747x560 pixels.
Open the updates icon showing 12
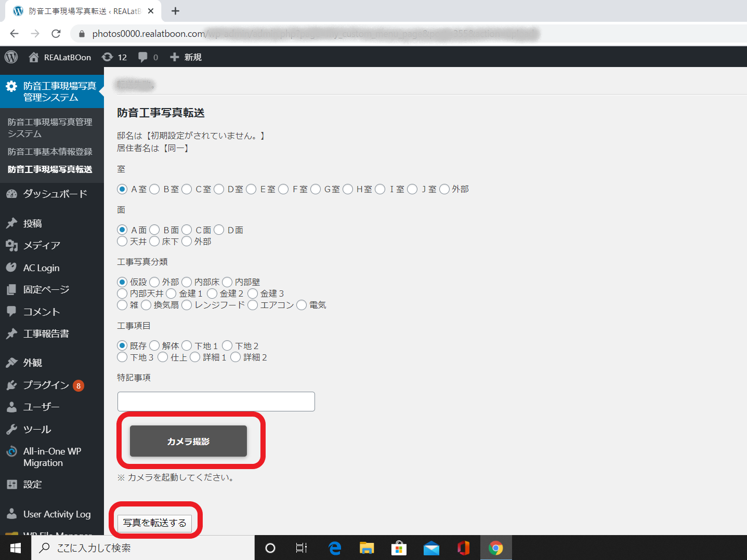(x=114, y=57)
